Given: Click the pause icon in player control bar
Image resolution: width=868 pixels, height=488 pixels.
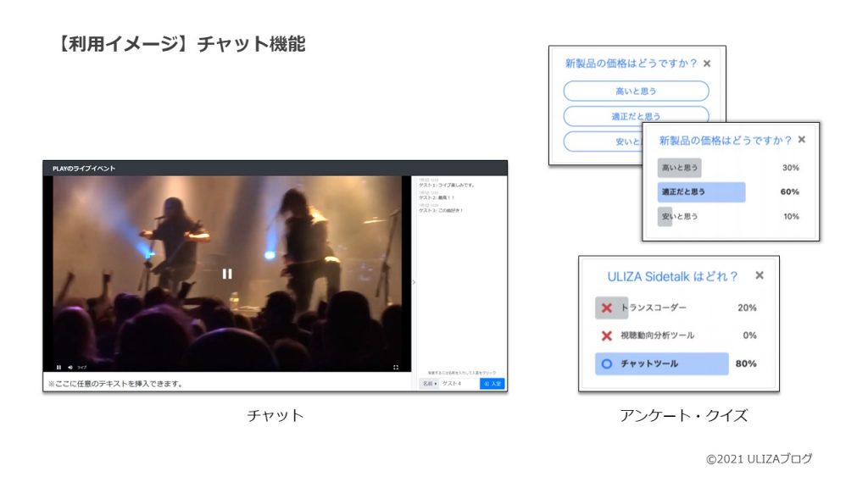Looking at the screenshot, I should coord(58,367).
